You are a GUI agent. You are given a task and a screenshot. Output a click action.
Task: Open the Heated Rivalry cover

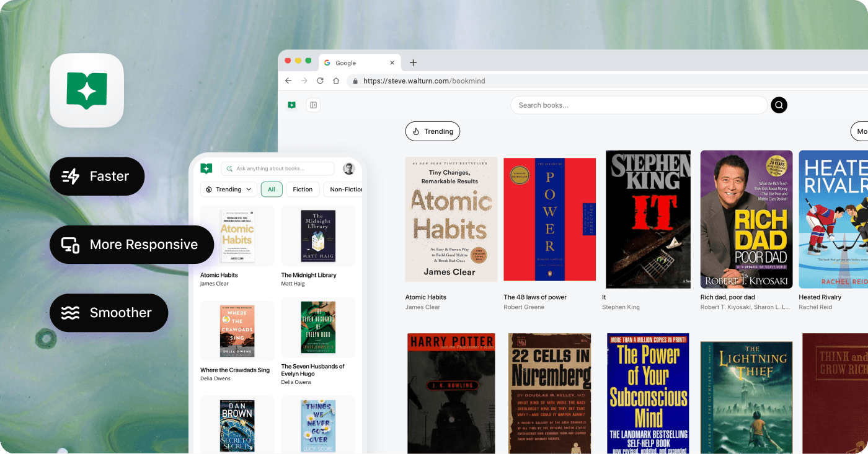tap(833, 219)
